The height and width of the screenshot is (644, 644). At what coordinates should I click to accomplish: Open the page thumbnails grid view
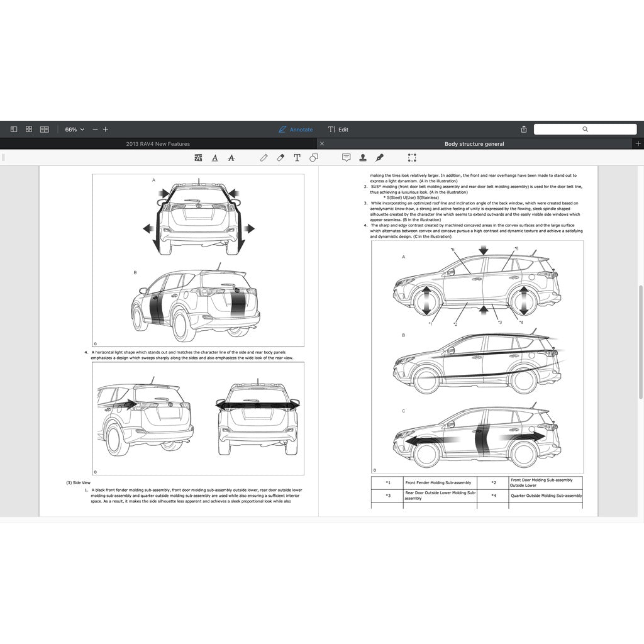(x=29, y=129)
